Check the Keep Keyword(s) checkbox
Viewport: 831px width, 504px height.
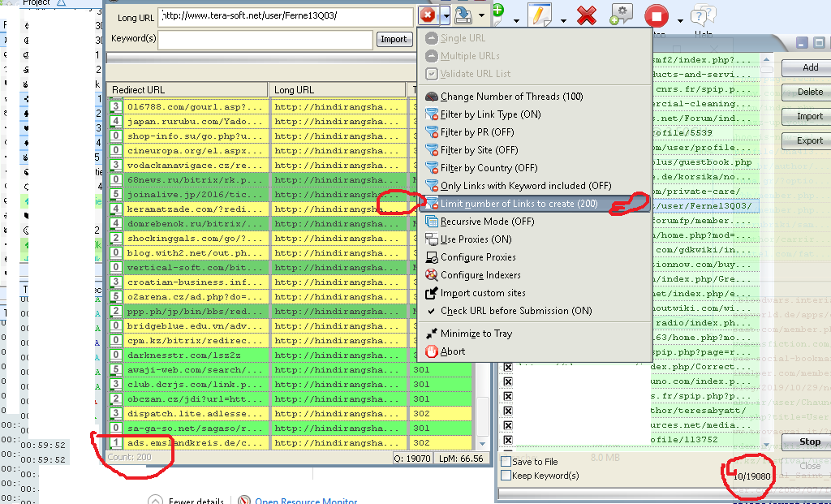point(506,476)
